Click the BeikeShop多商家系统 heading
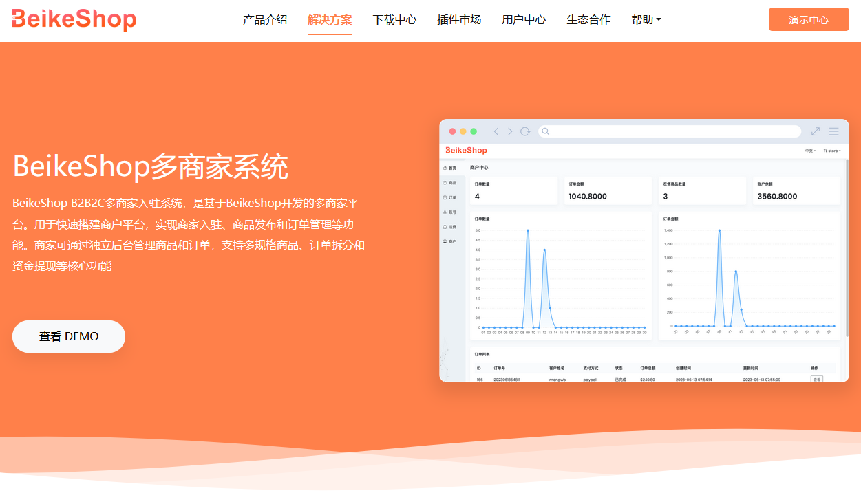This screenshot has height=504, width=861. (x=150, y=166)
